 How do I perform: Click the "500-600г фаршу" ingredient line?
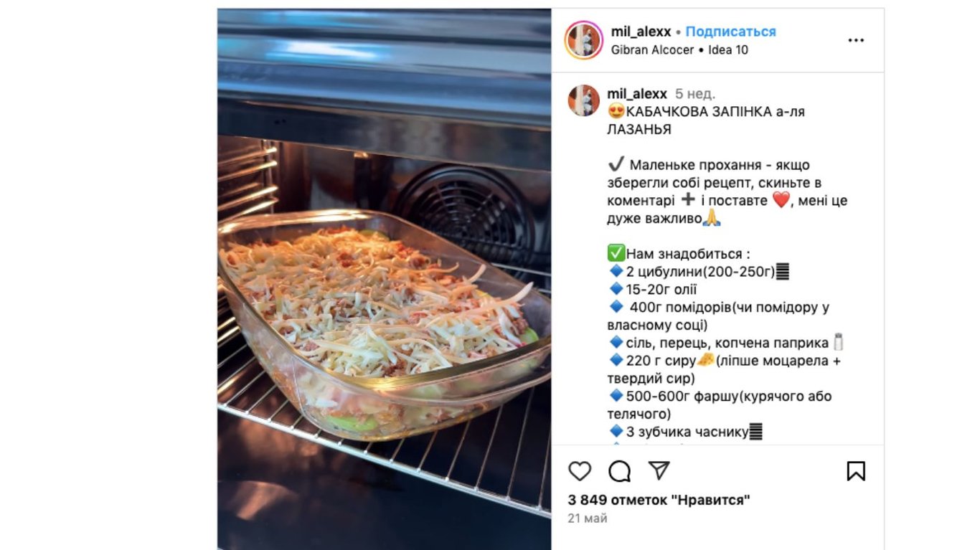[720, 405]
